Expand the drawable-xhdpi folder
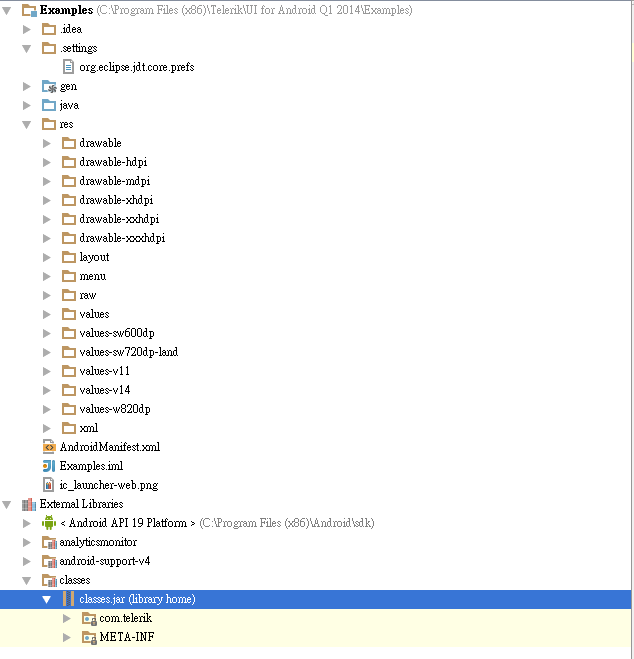Viewport: 634px width, 659px height. point(47,200)
